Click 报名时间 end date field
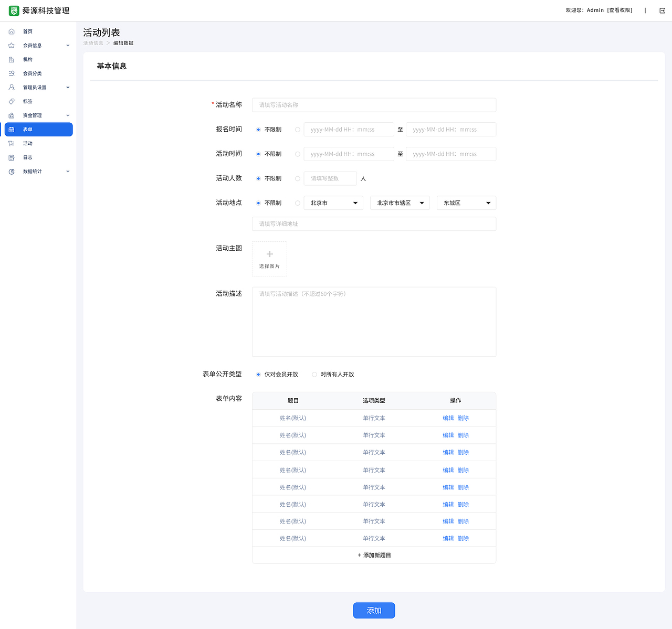 [x=451, y=130]
